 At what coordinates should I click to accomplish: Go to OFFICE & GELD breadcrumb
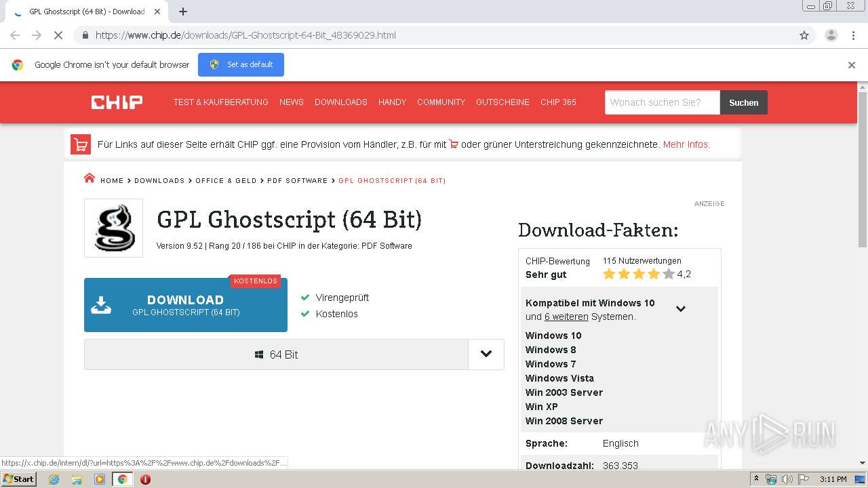point(226,181)
